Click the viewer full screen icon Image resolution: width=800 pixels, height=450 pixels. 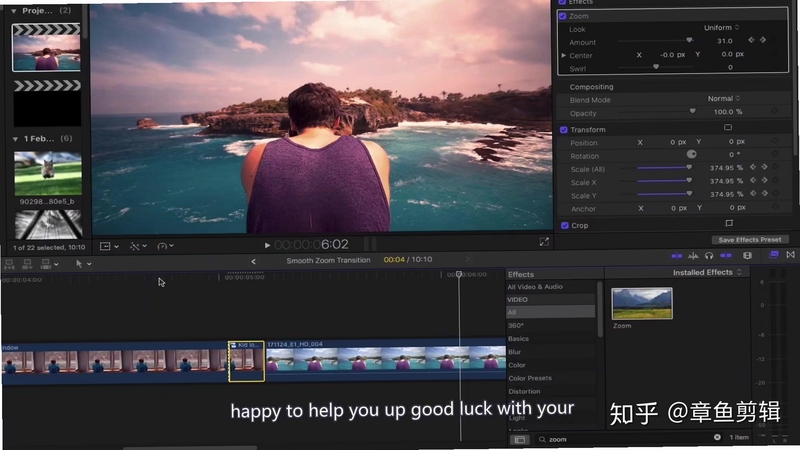(x=544, y=242)
